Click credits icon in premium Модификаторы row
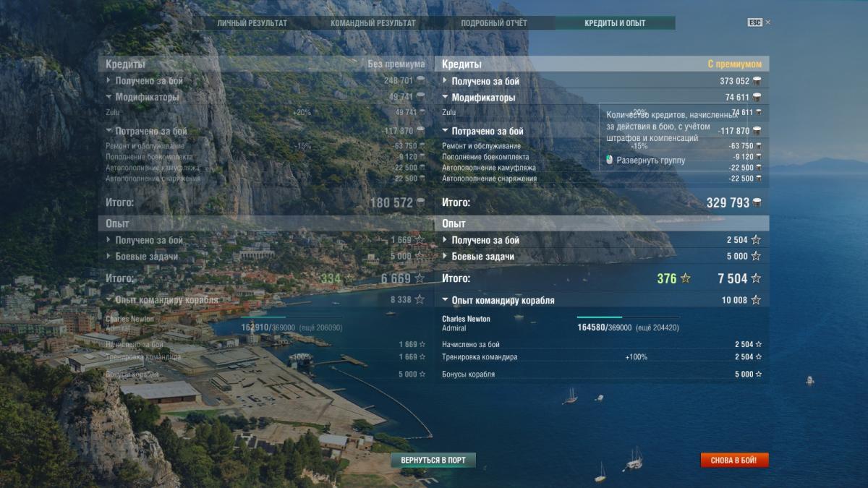This screenshot has width=868, height=488. click(757, 97)
